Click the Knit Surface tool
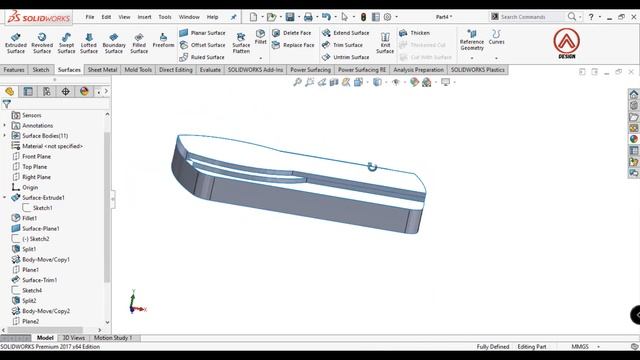640x360 pixels. (x=385, y=43)
